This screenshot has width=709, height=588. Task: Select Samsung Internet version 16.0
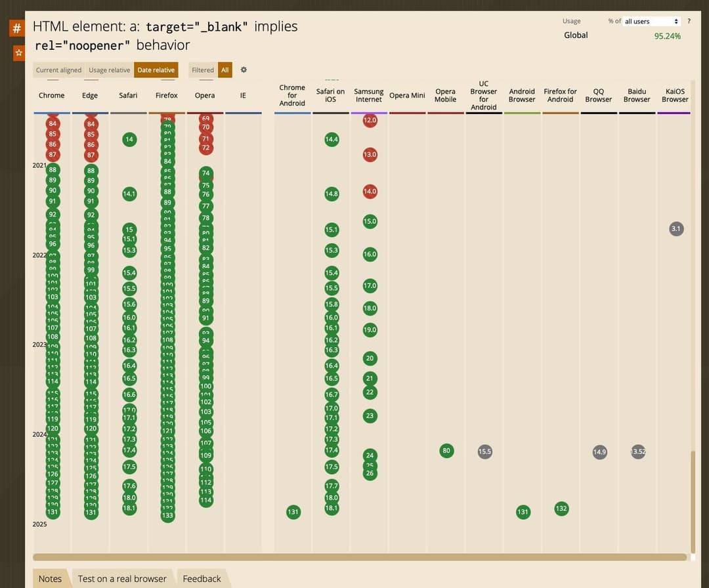pyautogui.click(x=370, y=254)
